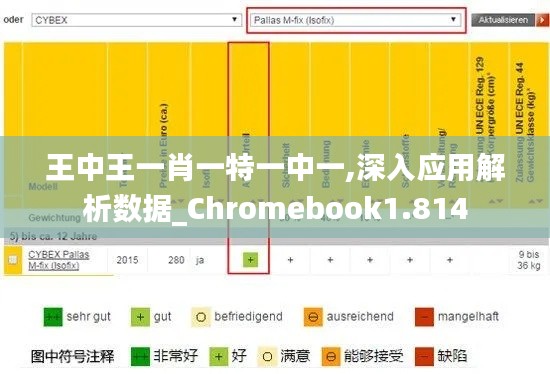Click the 'befriedigend' legend label
The image size is (550, 374).
pos(248,316)
